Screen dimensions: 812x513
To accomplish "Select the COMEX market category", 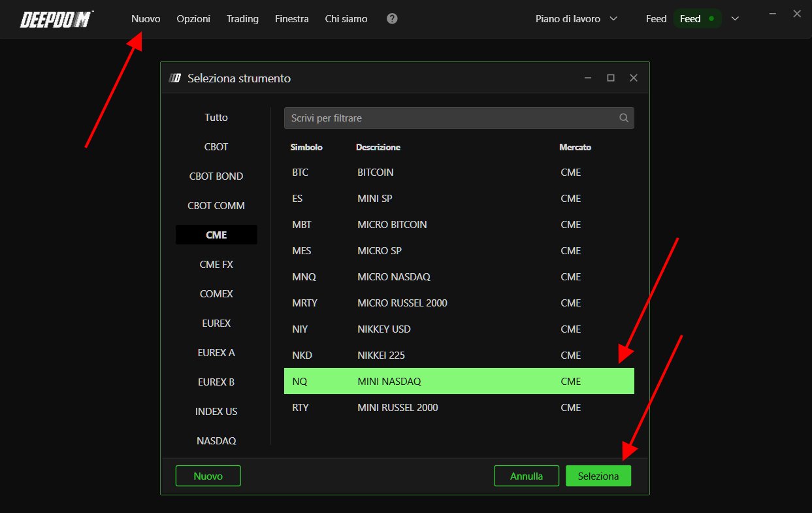I will pos(216,294).
